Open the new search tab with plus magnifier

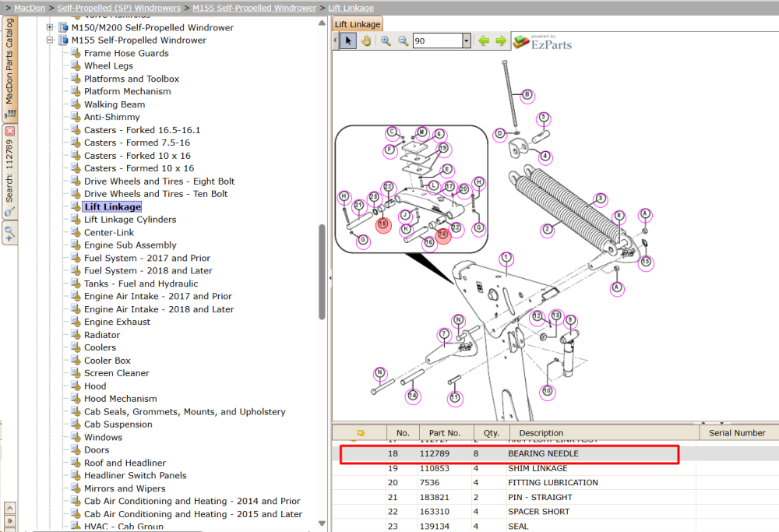(10, 233)
